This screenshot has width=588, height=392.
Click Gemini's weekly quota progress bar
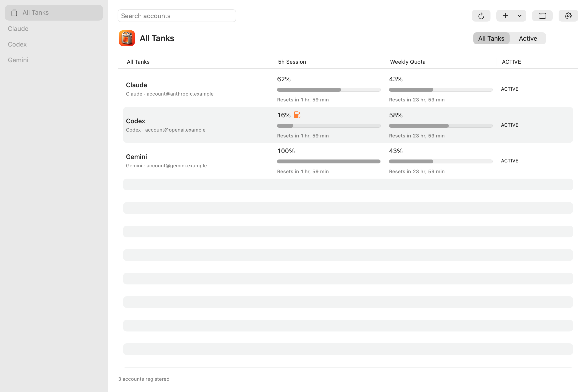[441, 161]
